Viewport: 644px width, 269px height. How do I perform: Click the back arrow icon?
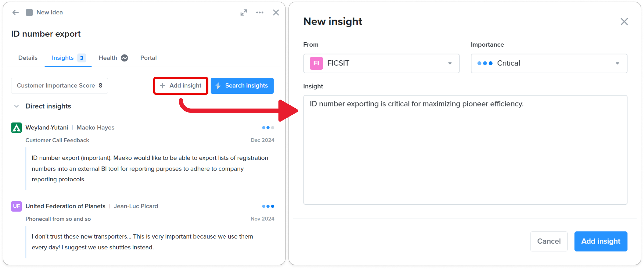[x=16, y=12]
